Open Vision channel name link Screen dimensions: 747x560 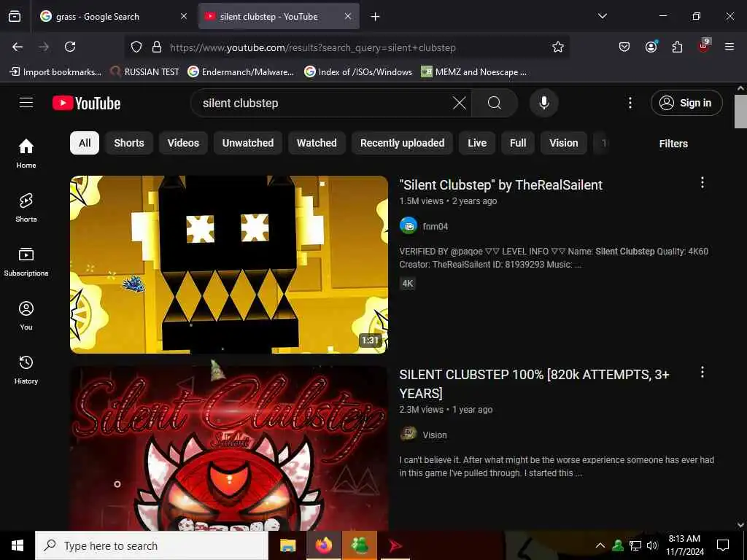pos(435,435)
